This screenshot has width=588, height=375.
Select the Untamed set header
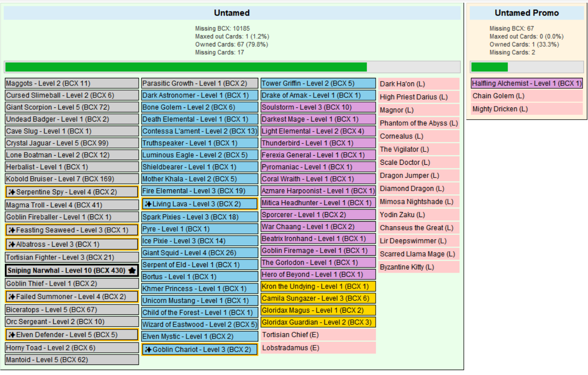coord(232,13)
